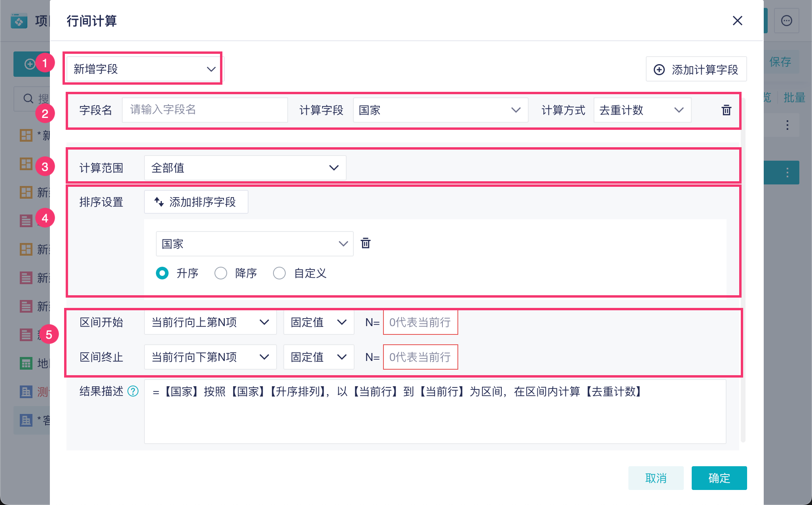Screen dimensions: 812x505
Task: Open the 当前行向上第N项 dropdown
Action: click(x=210, y=322)
